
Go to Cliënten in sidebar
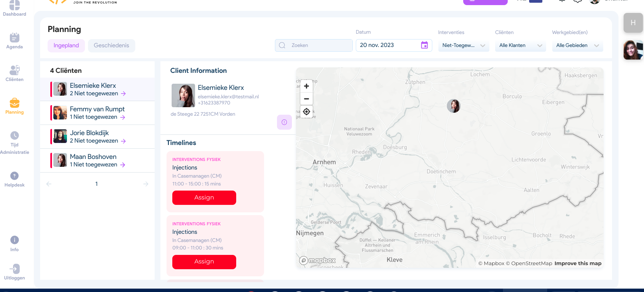click(x=14, y=70)
